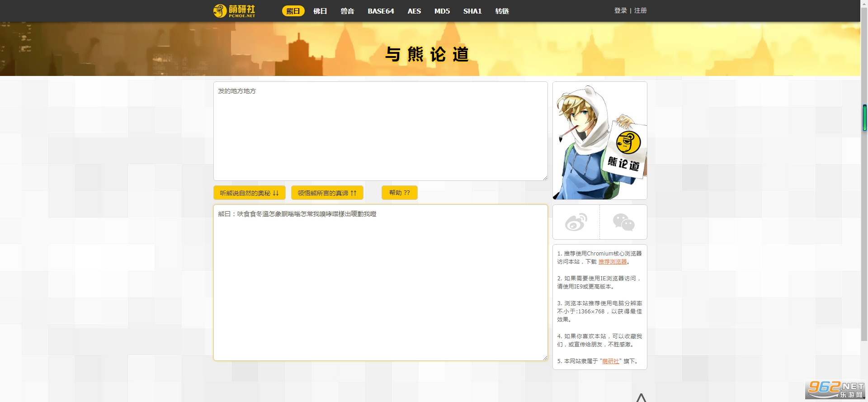
Task: Click the note about 收藏我们 bookmarking
Action: tap(599, 341)
